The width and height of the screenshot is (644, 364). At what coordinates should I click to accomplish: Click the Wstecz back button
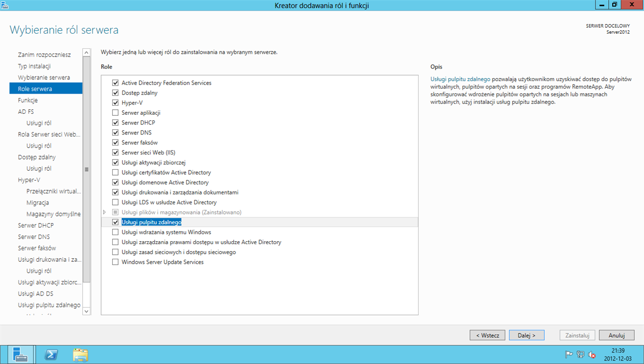(x=488, y=335)
